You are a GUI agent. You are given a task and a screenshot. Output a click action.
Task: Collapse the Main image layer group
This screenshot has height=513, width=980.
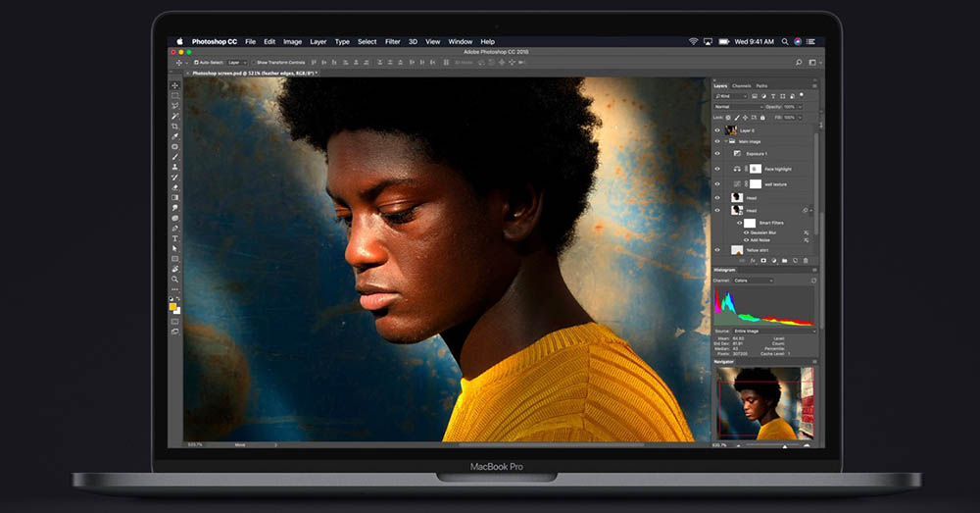point(725,142)
